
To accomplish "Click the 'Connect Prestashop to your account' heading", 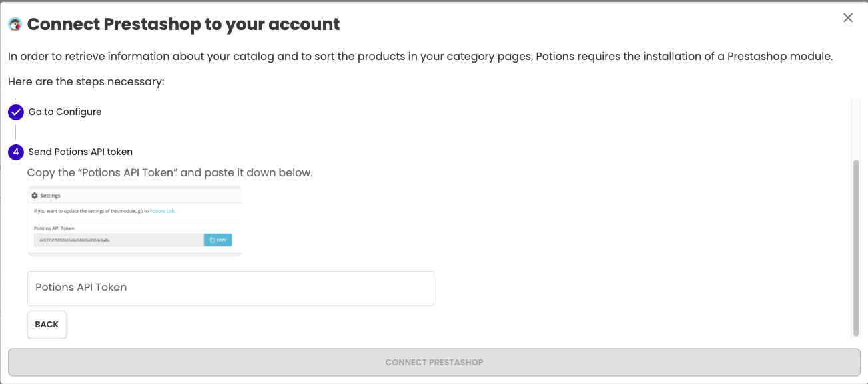I will tap(183, 25).
